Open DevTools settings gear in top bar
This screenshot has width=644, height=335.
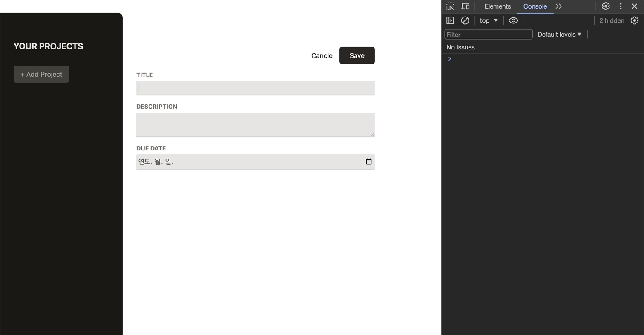(x=606, y=6)
